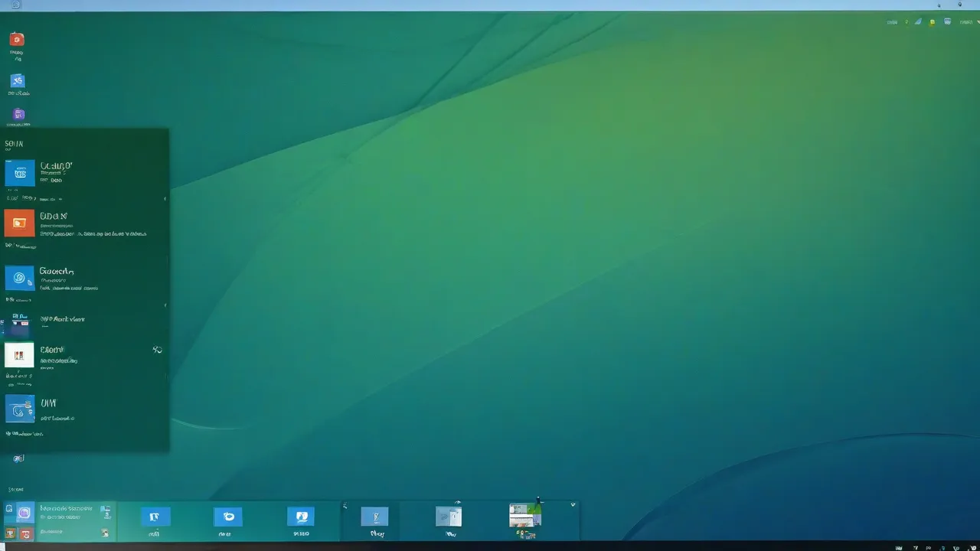
Task: Select the fourth taskbar tile labeled below
Action: point(375,517)
